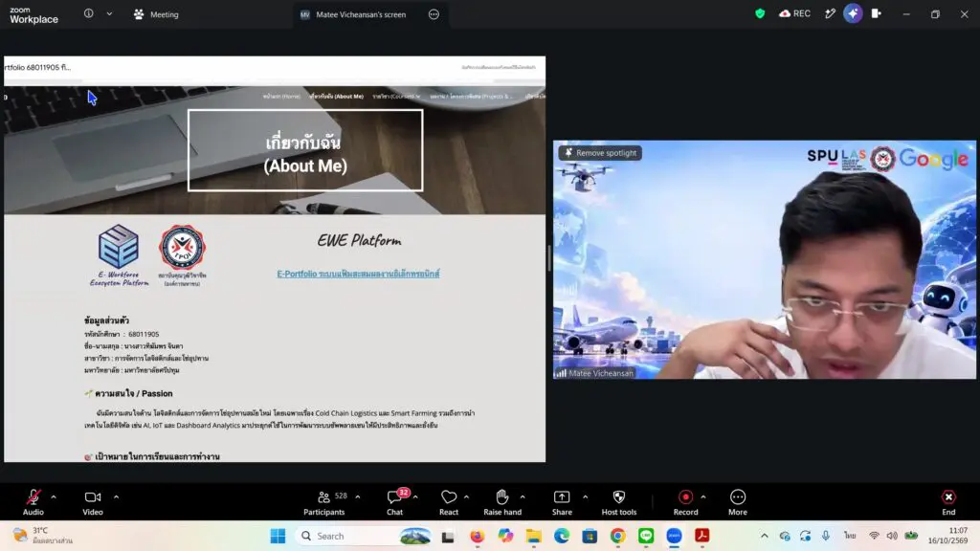
Task: Select Projects tab in shared webpage
Action: click(471, 97)
